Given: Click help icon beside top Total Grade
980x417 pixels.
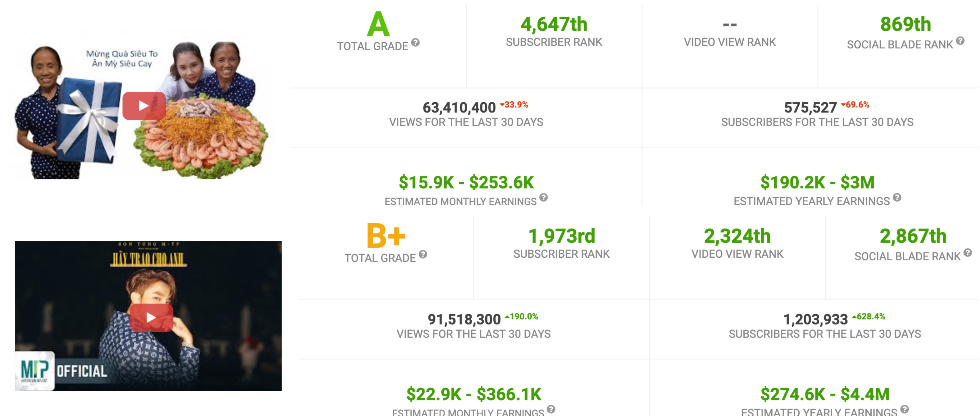Looking at the screenshot, I should (415, 42).
